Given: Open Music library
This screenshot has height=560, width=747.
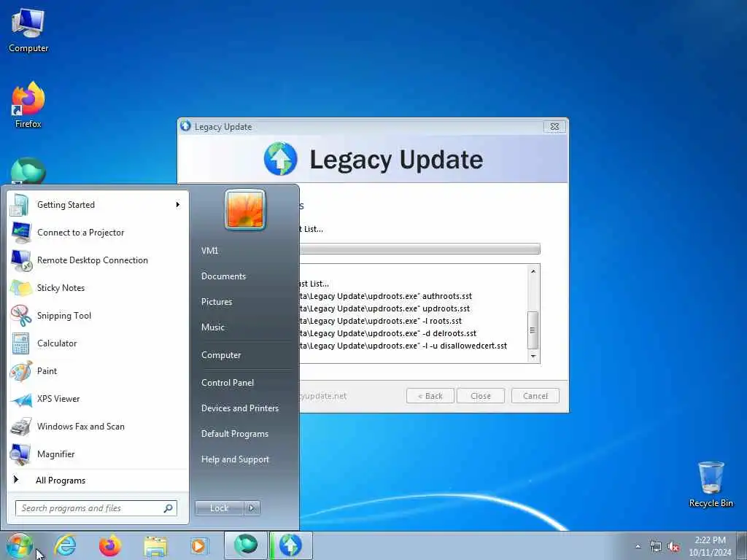Looking at the screenshot, I should coord(213,327).
